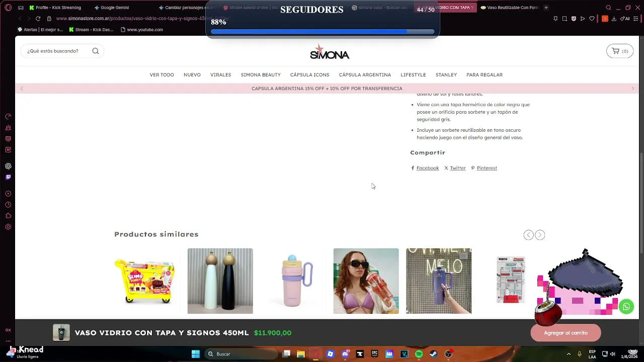Open the Opera player toolbar icon

pyautogui.click(x=583, y=19)
